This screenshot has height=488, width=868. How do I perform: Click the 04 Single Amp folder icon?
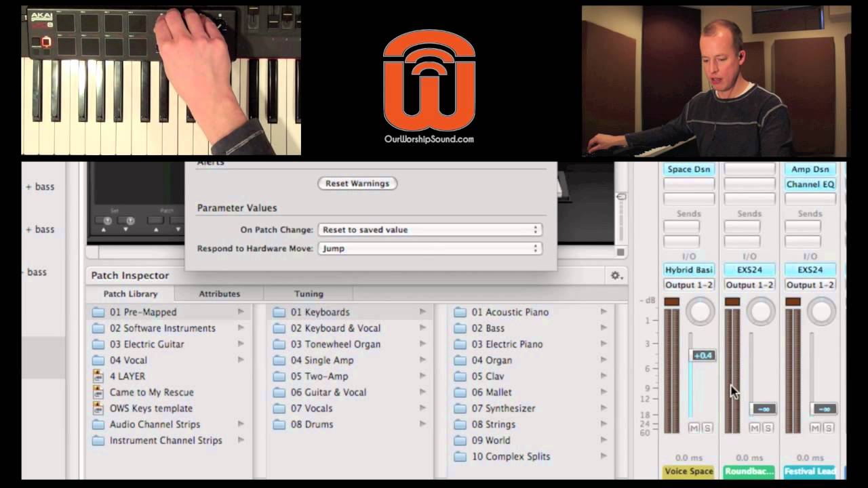279,360
